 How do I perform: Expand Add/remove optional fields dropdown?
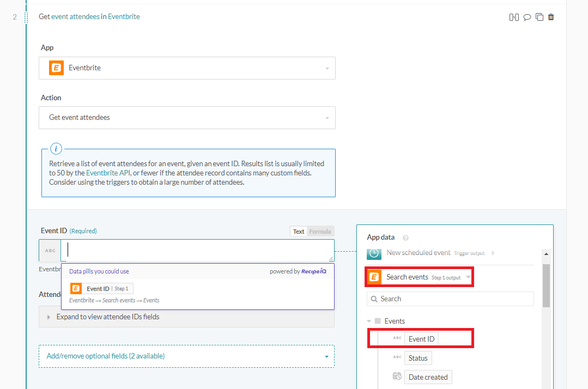pos(187,356)
